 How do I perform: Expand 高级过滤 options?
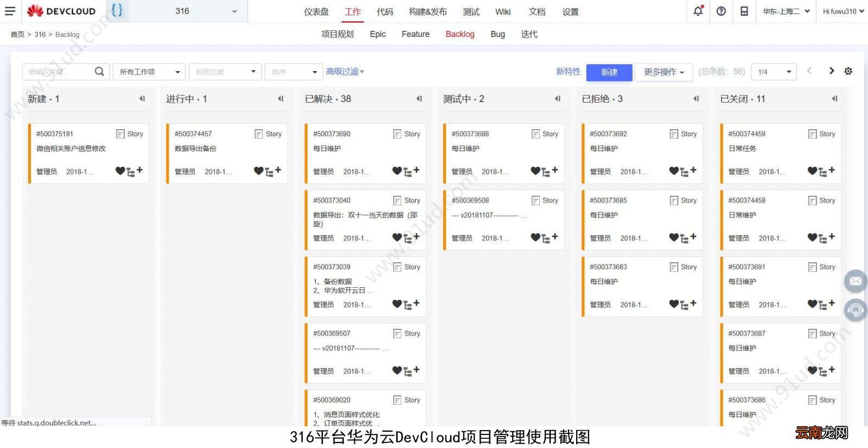click(x=345, y=72)
